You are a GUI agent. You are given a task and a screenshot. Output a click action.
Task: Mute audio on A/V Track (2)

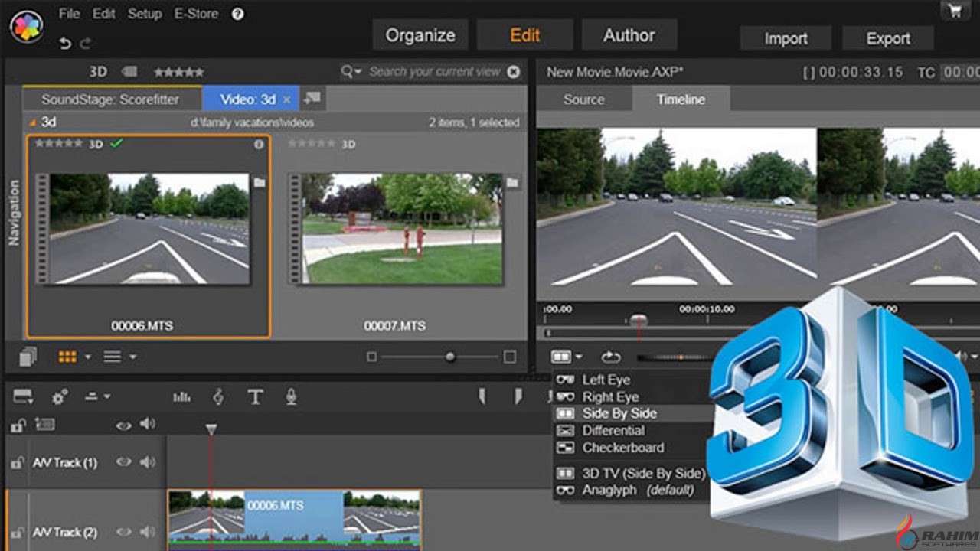[147, 532]
